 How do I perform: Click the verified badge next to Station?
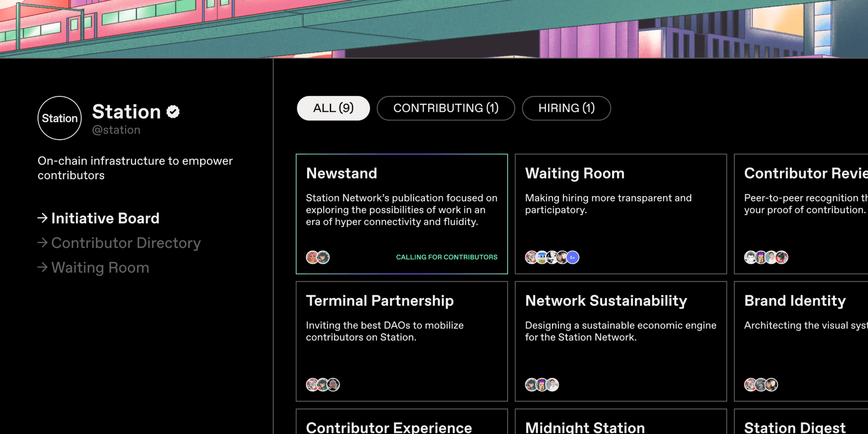point(173,112)
